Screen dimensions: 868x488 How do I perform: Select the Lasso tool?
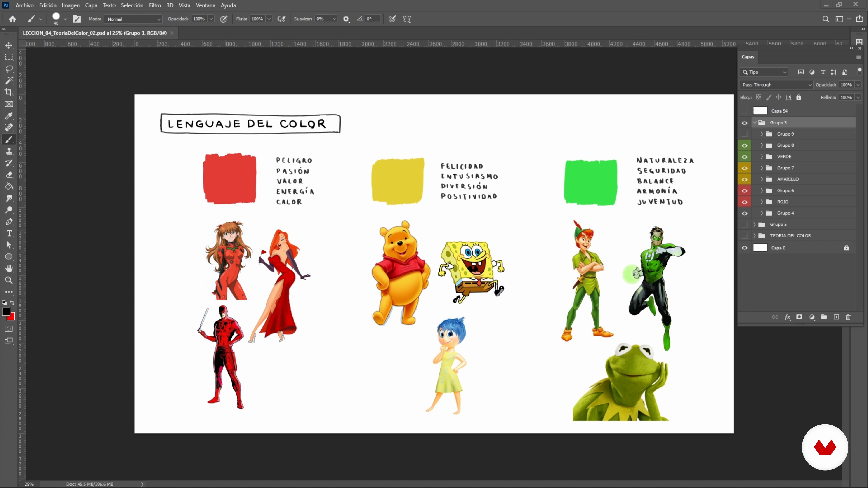[x=9, y=69]
